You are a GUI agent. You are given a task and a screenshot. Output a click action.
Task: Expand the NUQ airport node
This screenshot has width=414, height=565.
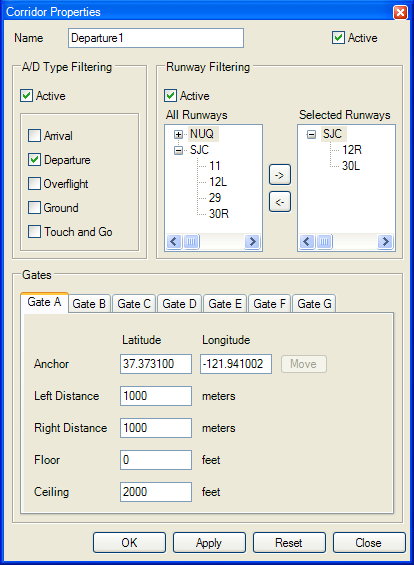point(178,134)
